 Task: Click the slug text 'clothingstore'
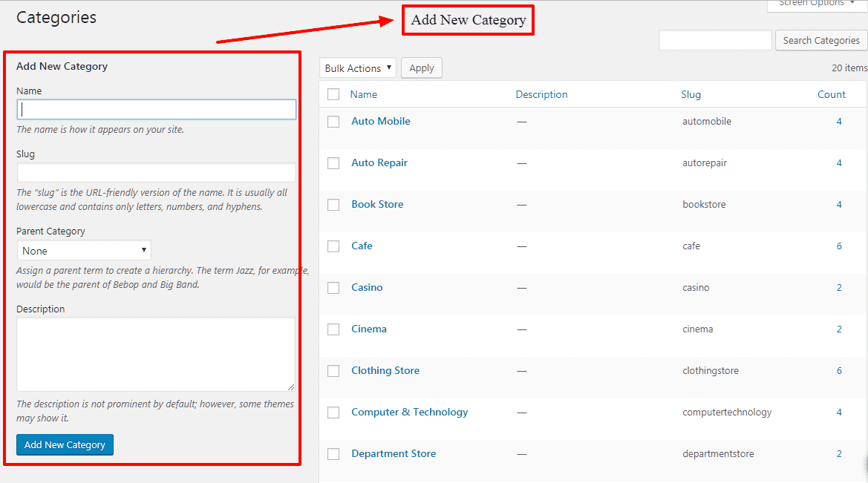(x=711, y=370)
